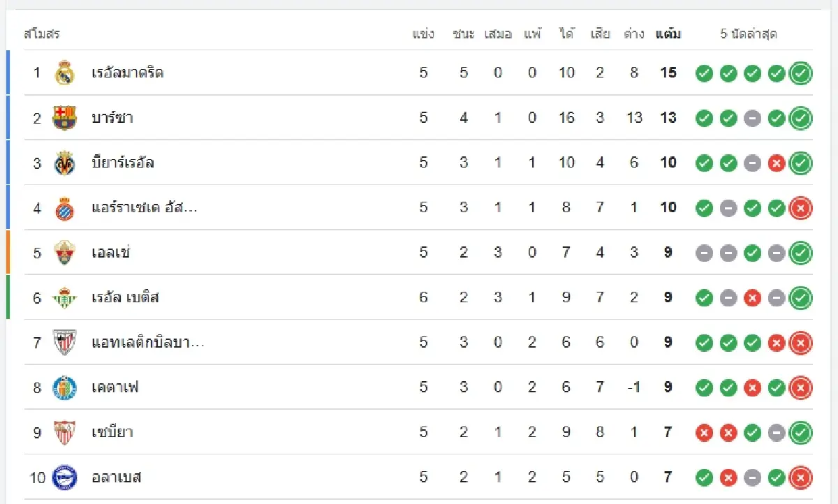
Task: Click Espanyol's circled red latest-match icon
Action: (x=800, y=208)
